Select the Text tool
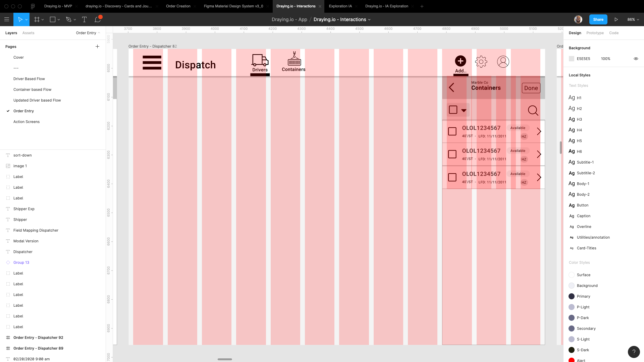The image size is (644, 362). [84, 19]
